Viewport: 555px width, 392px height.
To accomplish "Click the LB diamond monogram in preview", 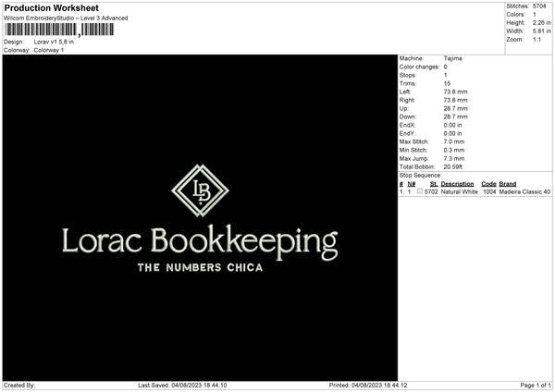I will point(200,190).
